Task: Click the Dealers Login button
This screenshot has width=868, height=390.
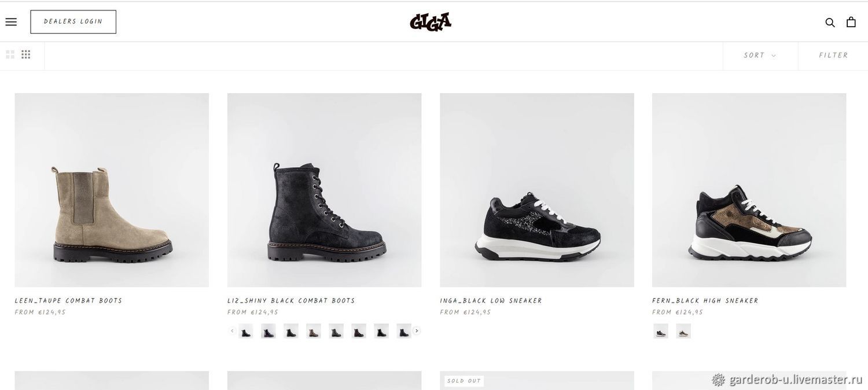Action: click(x=73, y=22)
